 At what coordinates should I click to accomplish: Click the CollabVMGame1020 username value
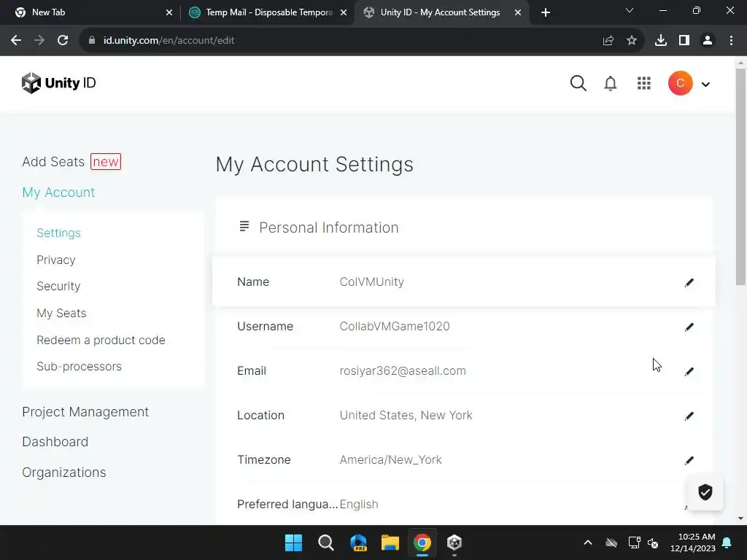click(x=395, y=326)
